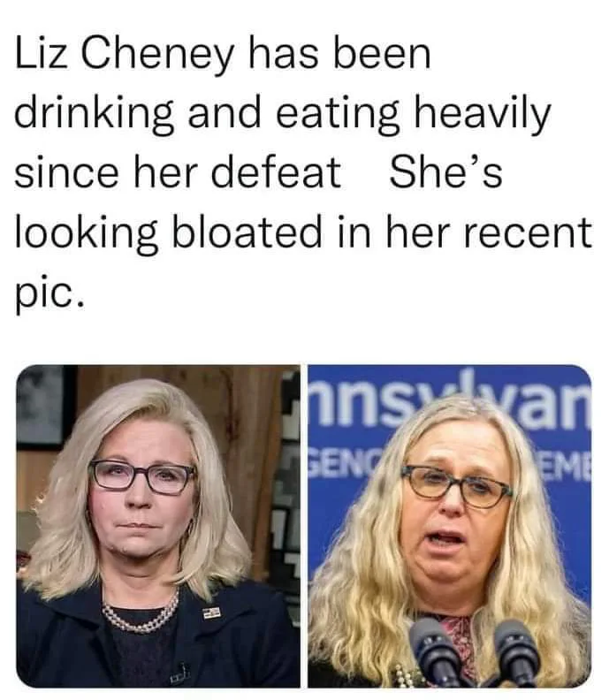Click the partial "nnsylvan" backdrop text

[x=450, y=407]
